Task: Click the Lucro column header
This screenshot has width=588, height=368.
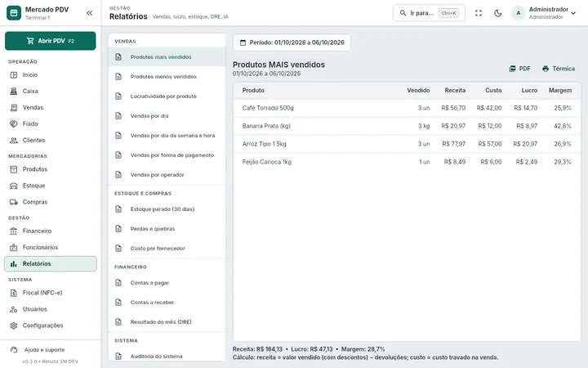Action: [529, 90]
